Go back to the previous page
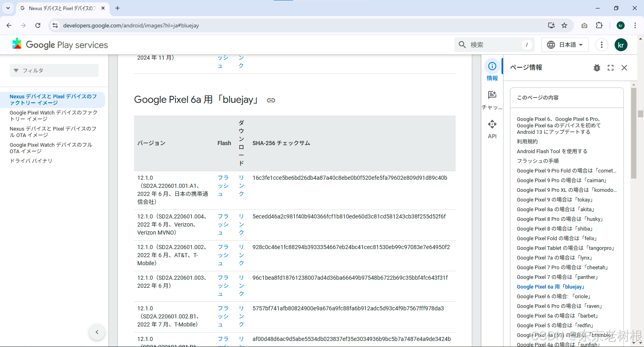644x347 pixels. point(9,25)
